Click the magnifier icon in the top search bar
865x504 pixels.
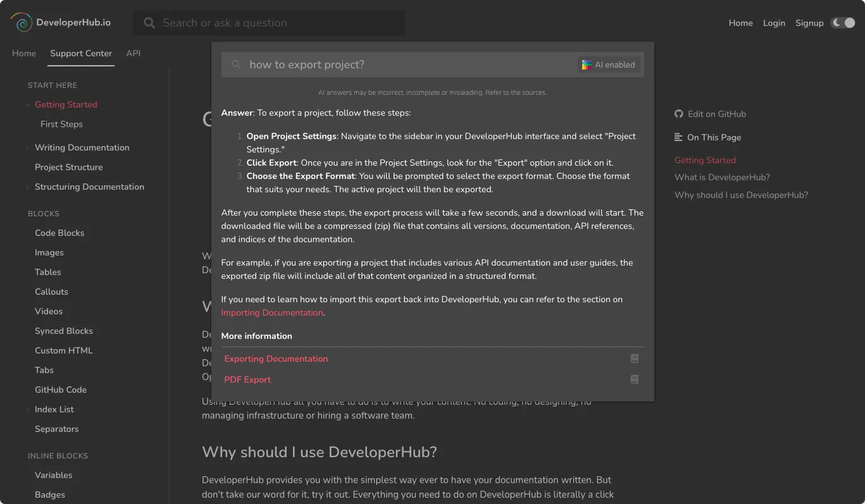(149, 23)
